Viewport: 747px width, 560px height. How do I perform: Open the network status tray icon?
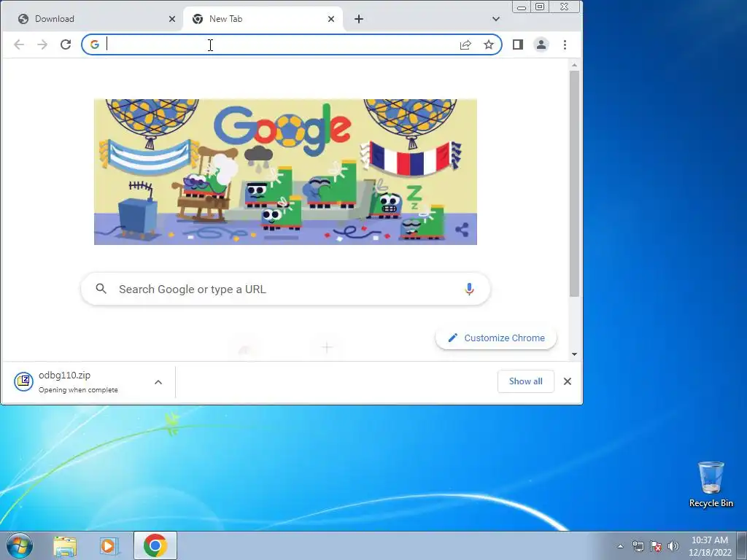638,546
